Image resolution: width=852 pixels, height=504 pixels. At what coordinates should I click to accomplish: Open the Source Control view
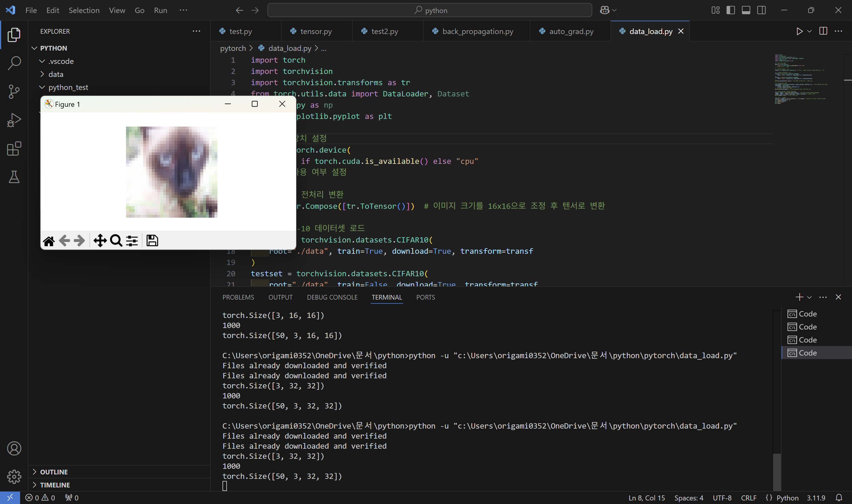14,92
